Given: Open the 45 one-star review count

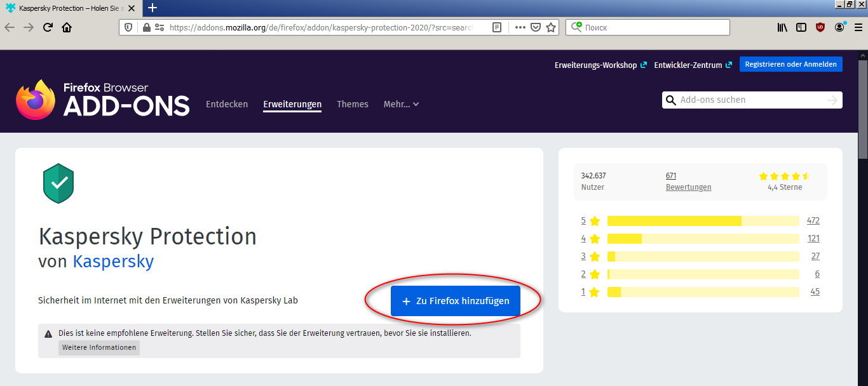Looking at the screenshot, I should [x=815, y=292].
